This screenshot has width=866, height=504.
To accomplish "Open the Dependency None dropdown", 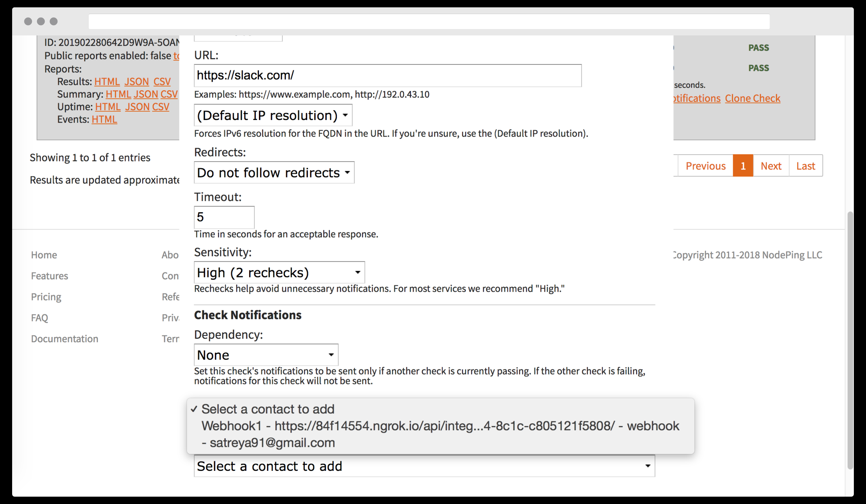I will (266, 355).
